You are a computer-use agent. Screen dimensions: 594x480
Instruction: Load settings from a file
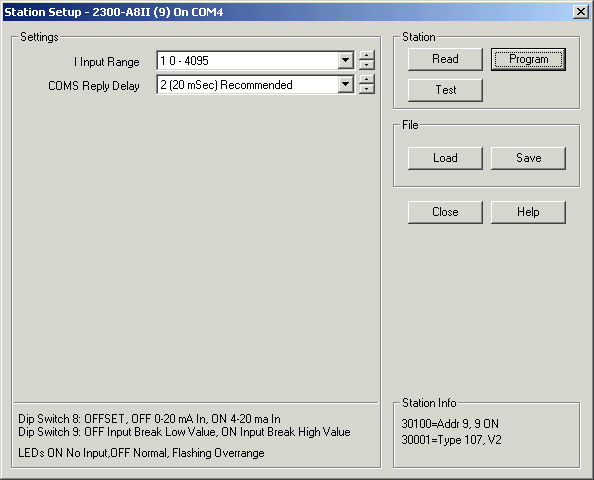click(445, 158)
